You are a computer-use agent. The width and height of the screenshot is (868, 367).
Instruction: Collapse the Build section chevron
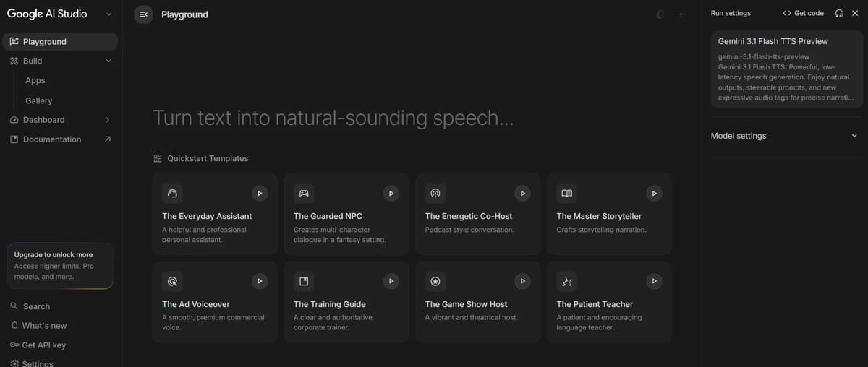[109, 61]
